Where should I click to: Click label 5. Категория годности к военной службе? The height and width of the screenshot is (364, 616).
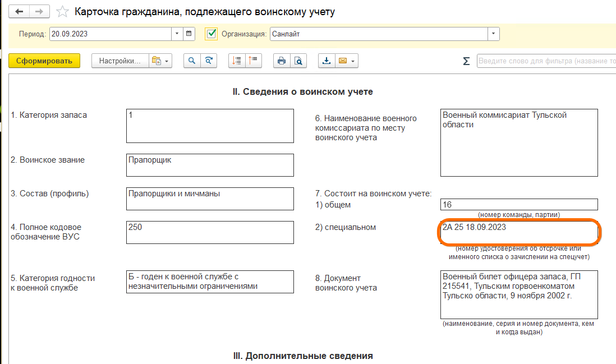[53, 283]
